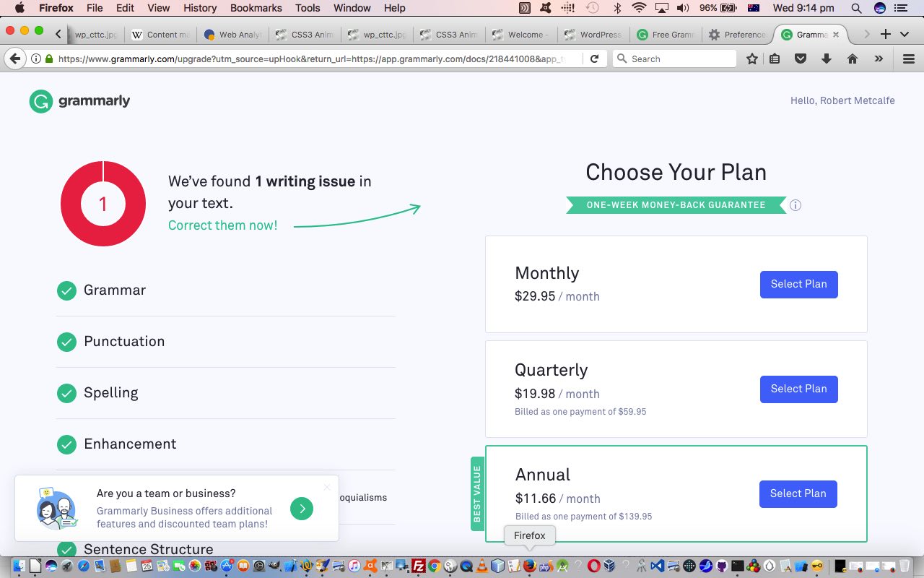Open Visual Studio Code in Dock
This screenshot has height=578, width=924.
click(x=657, y=565)
